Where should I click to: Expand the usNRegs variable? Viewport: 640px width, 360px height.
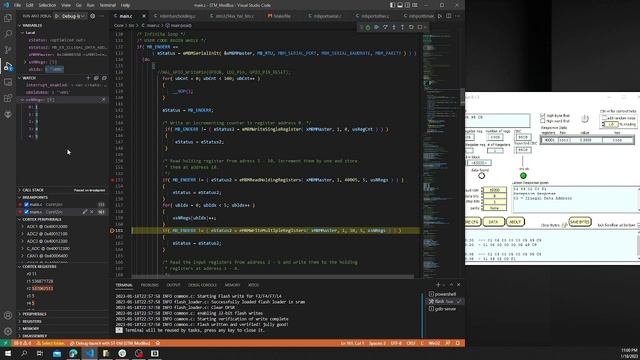(x=25, y=62)
